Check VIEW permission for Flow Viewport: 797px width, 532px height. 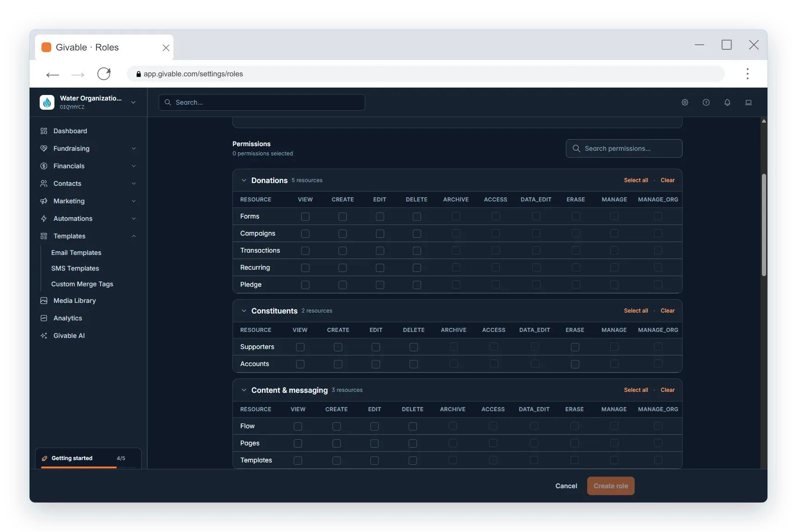pyautogui.click(x=298, y=426)
